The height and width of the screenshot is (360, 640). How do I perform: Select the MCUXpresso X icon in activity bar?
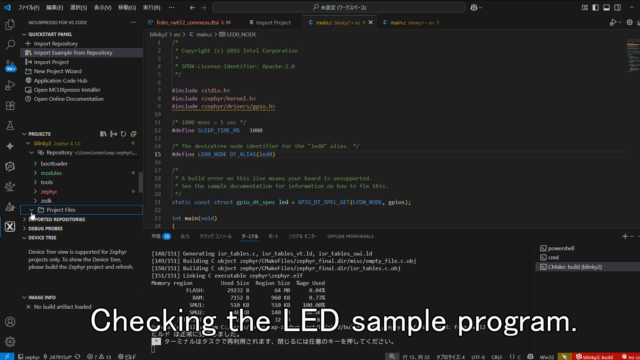click(x=10, y=227)
